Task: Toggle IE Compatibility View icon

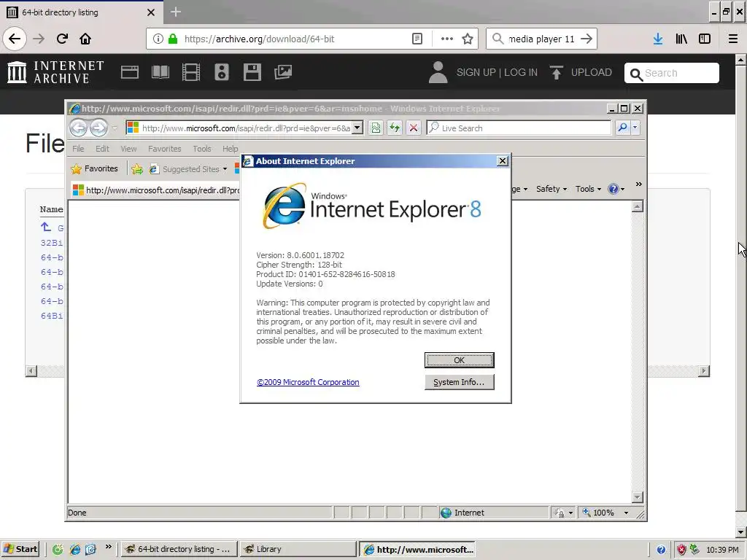Action: coord(376,128)
